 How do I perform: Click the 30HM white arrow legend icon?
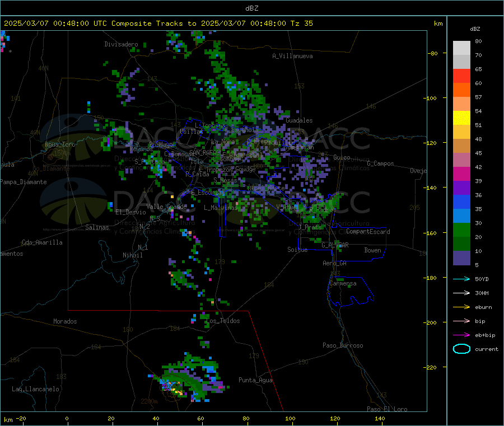461,293
